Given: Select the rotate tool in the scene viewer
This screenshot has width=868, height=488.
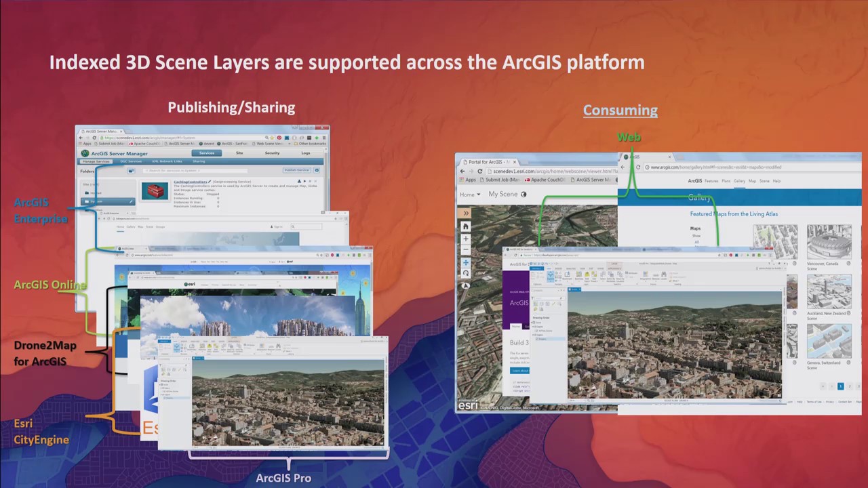Looking at the screenshot, I should (x=466, y=273).
